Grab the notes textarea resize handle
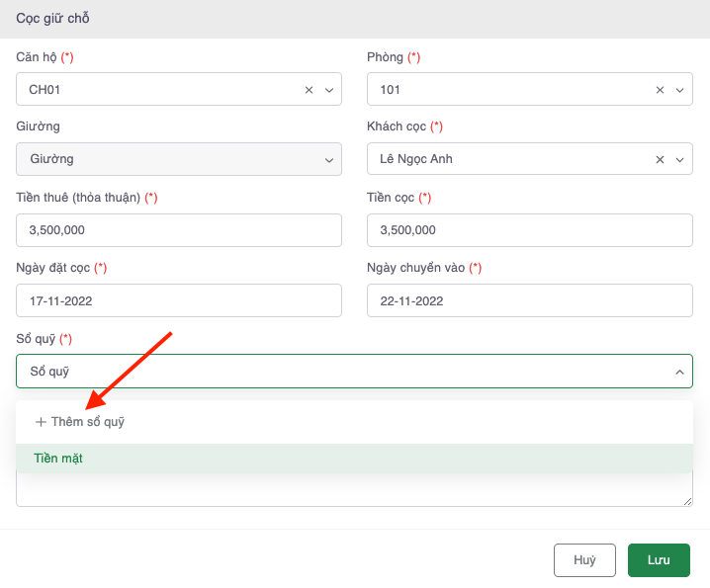The width and height of the screenshot is (710, 588). click(x=687, y=501)
